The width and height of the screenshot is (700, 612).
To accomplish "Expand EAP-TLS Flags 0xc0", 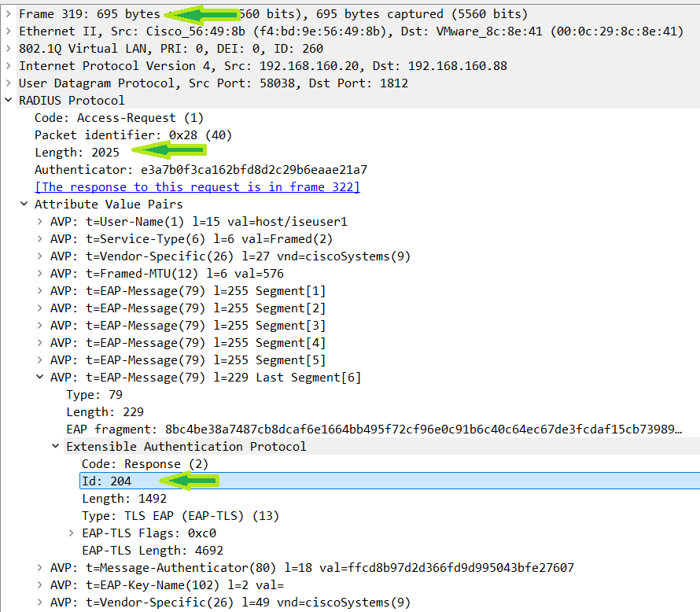I will pos(72,533).
